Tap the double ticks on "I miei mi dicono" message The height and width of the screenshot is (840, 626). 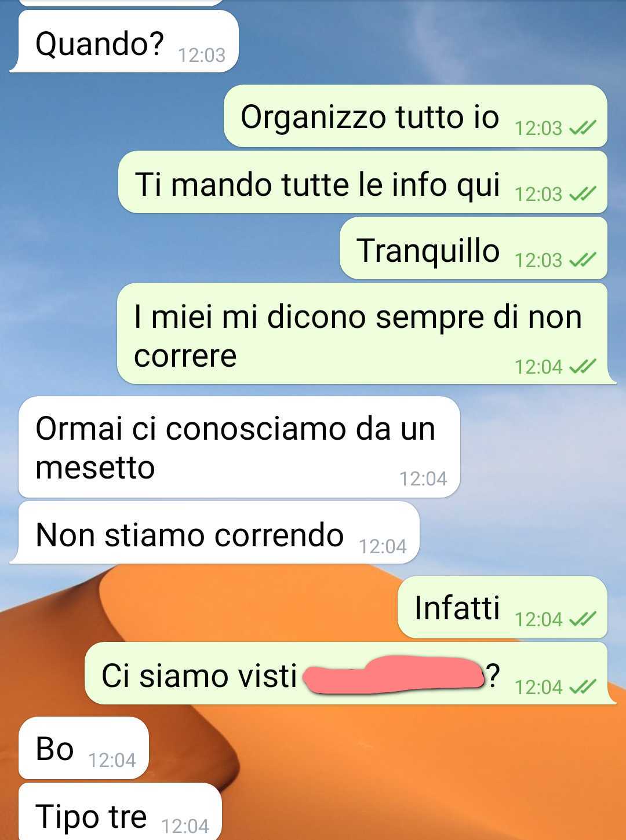583,366
